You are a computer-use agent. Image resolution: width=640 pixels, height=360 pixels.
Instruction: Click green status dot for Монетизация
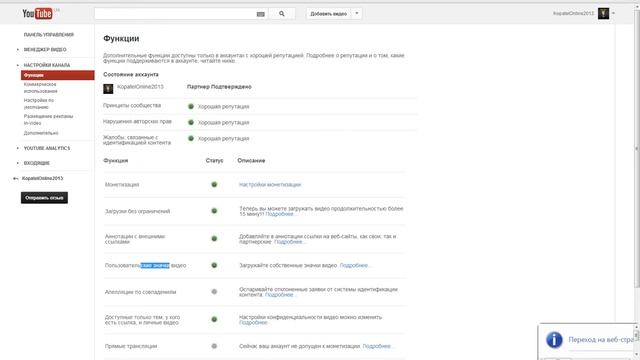214,184
